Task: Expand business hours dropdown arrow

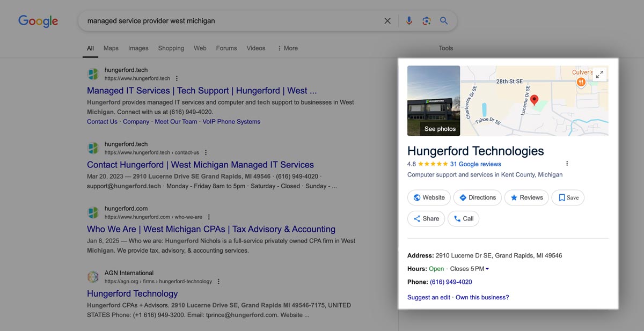Action: [487, 269]
